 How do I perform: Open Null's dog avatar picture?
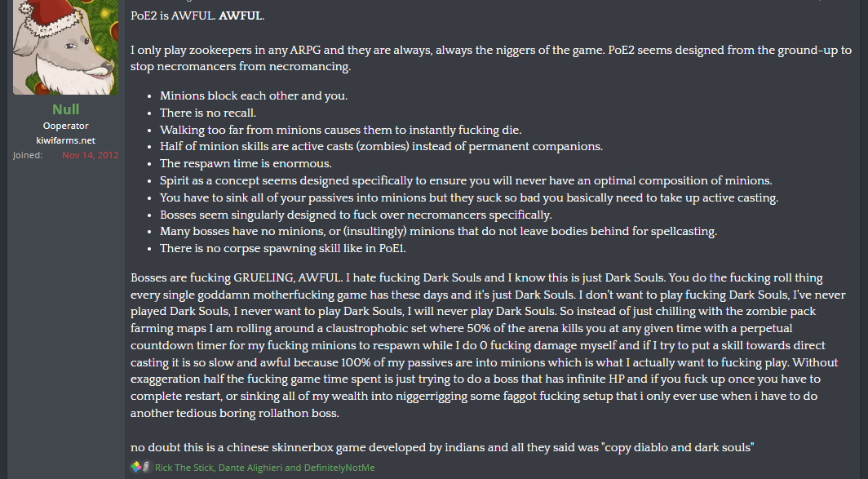coord(65,47)
